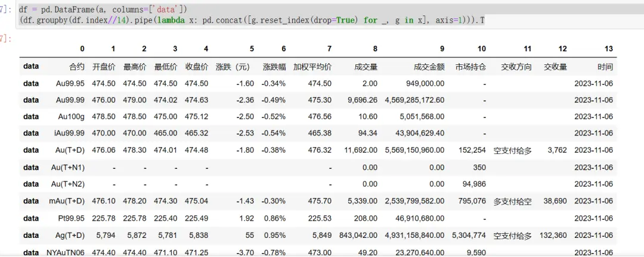Click the 成交金额 header cell
Viewport: 644px width, 257px height.
click(429, 67)
